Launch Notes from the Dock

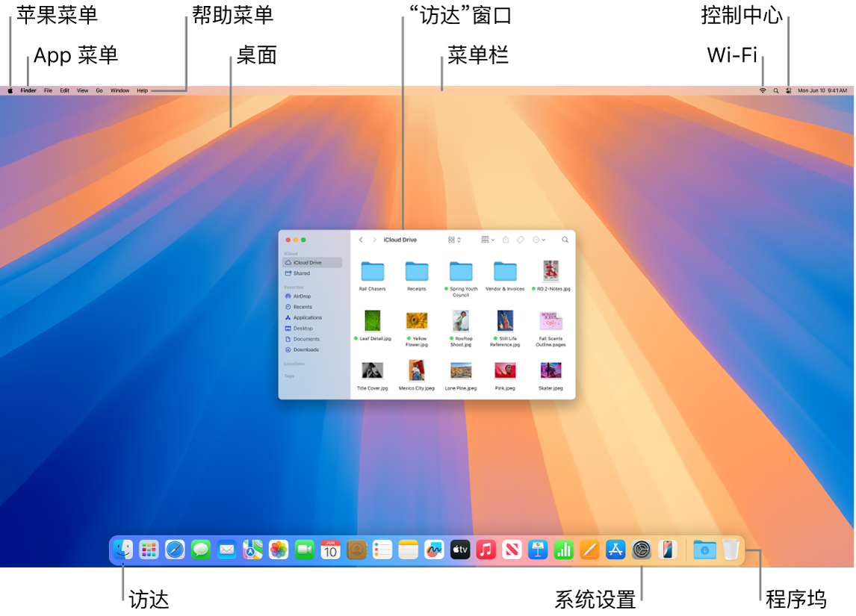(408, 550)
